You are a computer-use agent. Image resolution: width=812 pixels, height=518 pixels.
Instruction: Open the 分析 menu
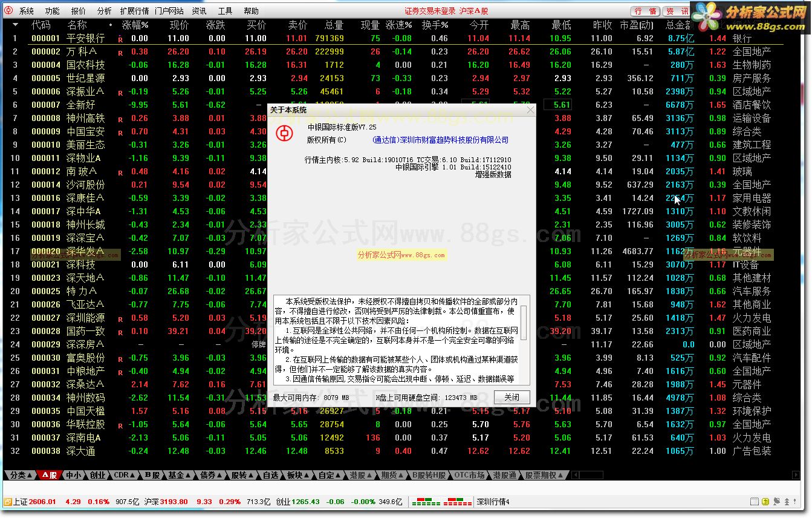pos(104,11)
